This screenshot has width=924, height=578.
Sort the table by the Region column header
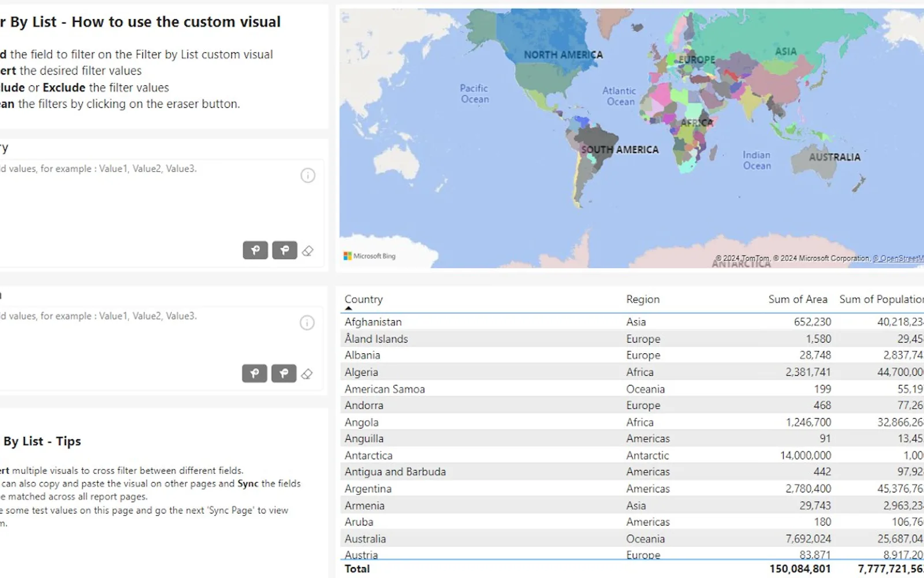tap(643, 299)
